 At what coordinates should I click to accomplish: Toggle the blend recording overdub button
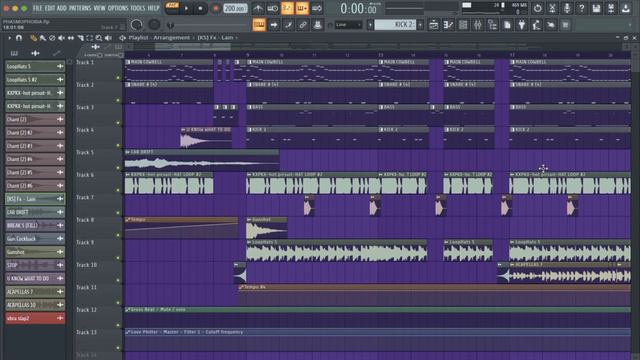click(302, 8)
